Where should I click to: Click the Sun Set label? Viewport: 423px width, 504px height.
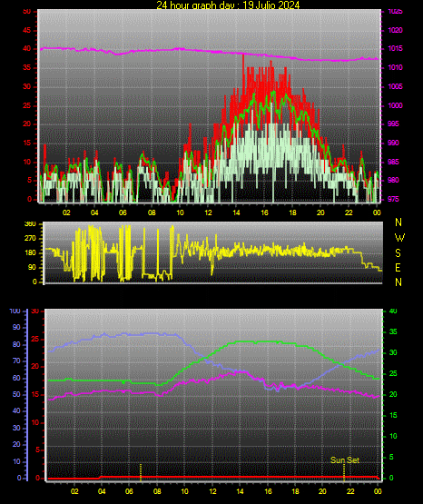345,460
